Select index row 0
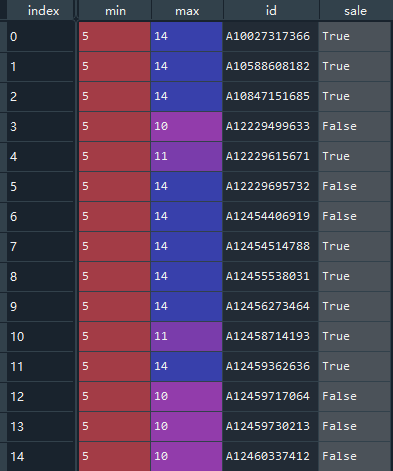Image resolution: width=393 pixels, height=471 pixels. point(40,36)
